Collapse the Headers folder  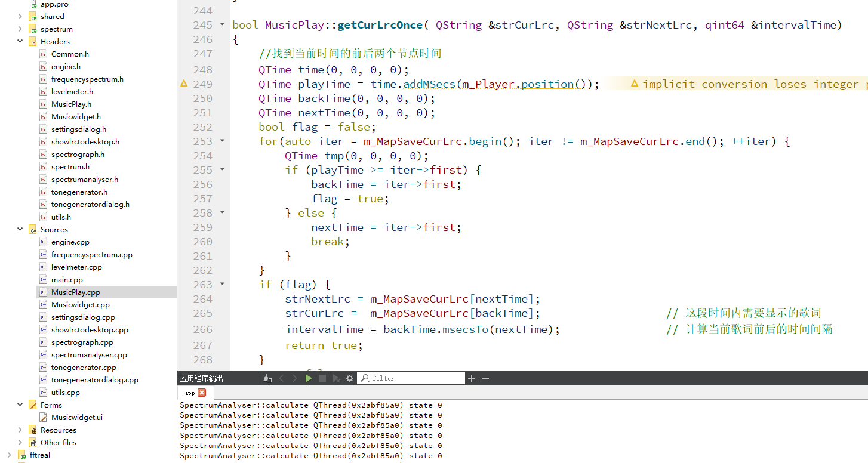point(20,41)
